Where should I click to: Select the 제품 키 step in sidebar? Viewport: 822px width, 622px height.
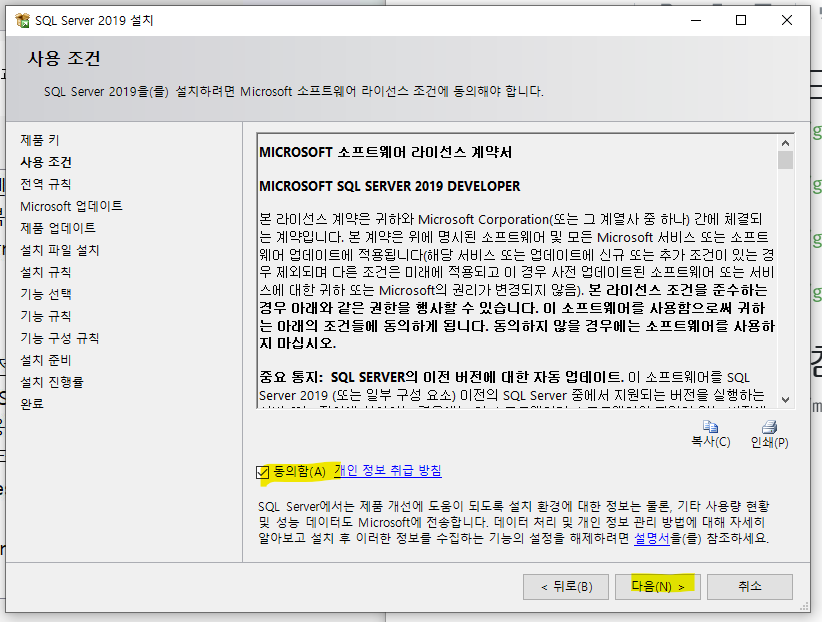(40, 140)
